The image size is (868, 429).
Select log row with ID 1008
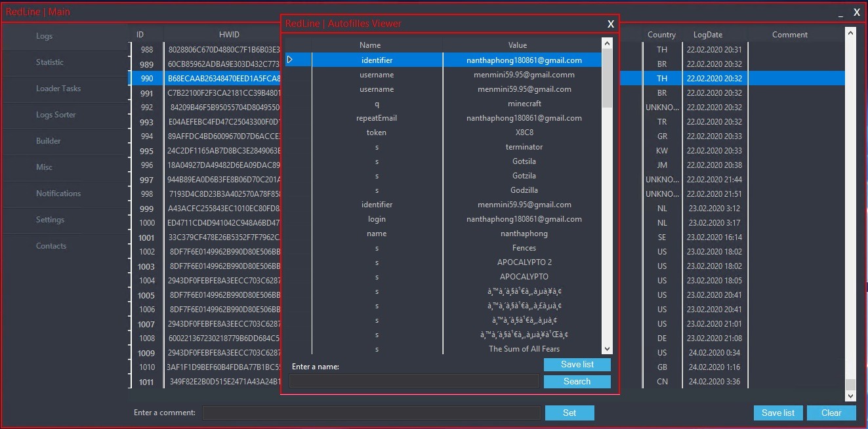(x=147, y=338)
